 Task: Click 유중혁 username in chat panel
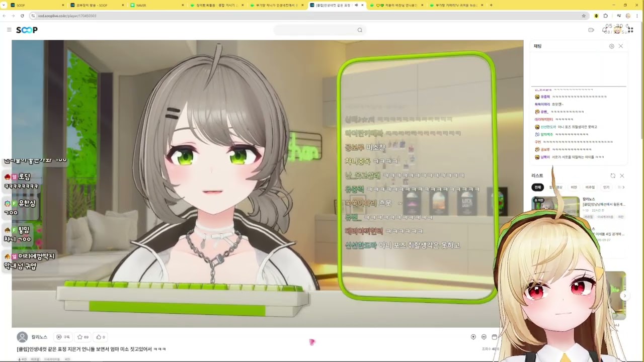pyautogui.click(x=545, y=97)
